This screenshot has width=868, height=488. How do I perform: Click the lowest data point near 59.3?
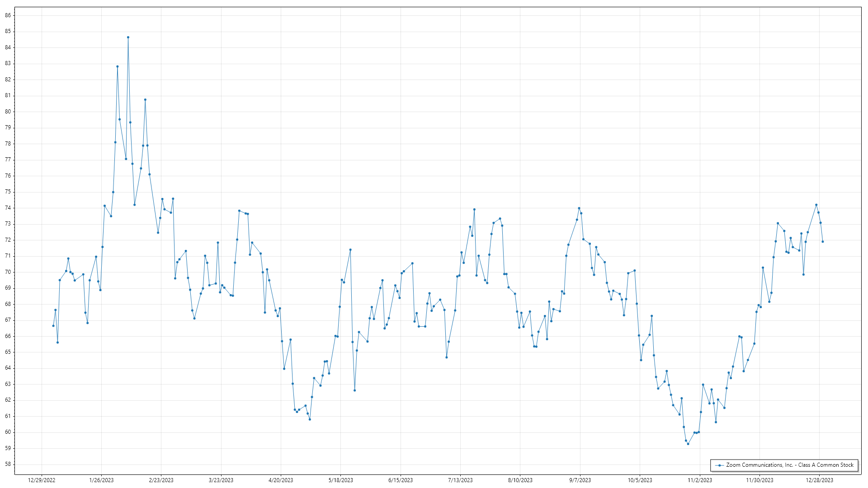click(688, 444)
